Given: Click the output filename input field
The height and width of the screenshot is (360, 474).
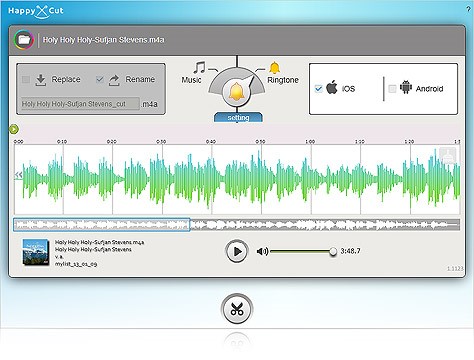Looking at the screenshot, I should (80, 104).
